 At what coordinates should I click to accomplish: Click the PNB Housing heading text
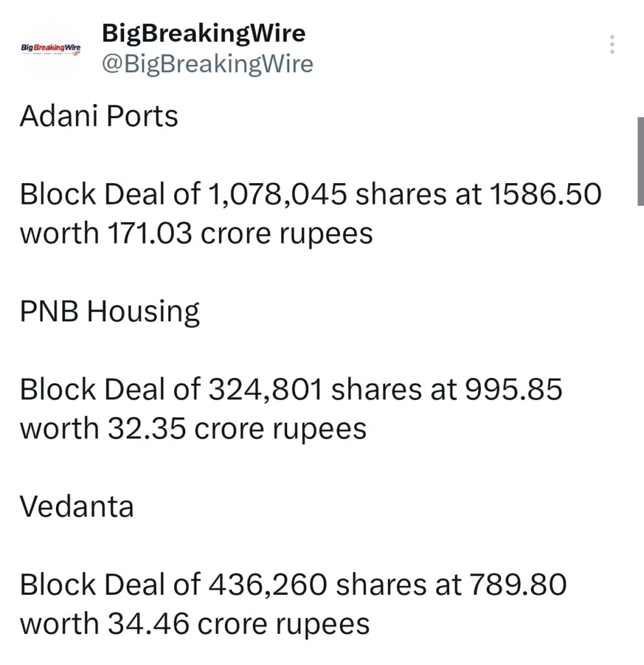(110, 310)
